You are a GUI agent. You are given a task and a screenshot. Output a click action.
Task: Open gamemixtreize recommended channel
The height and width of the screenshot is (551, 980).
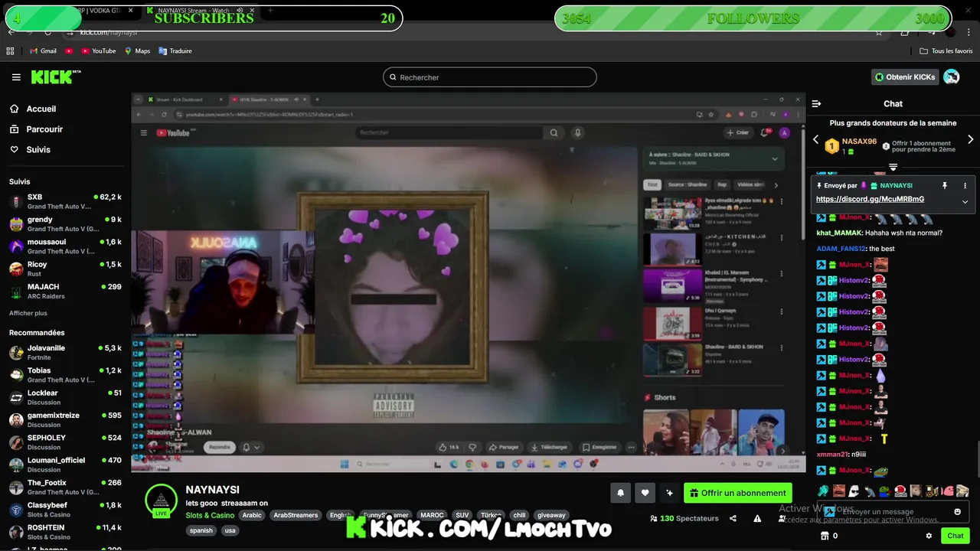[x=64, y=420]
